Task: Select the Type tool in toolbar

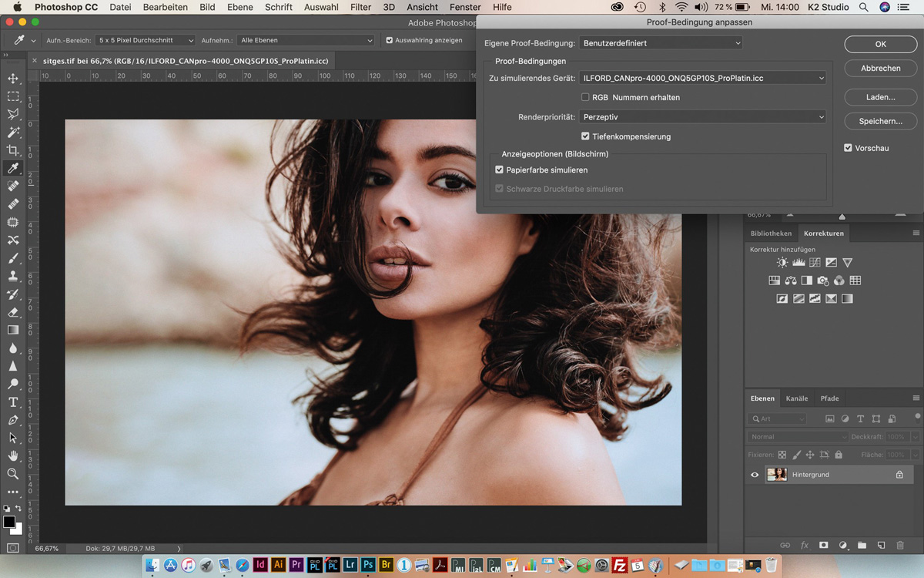Action: (x=13, y=402)
